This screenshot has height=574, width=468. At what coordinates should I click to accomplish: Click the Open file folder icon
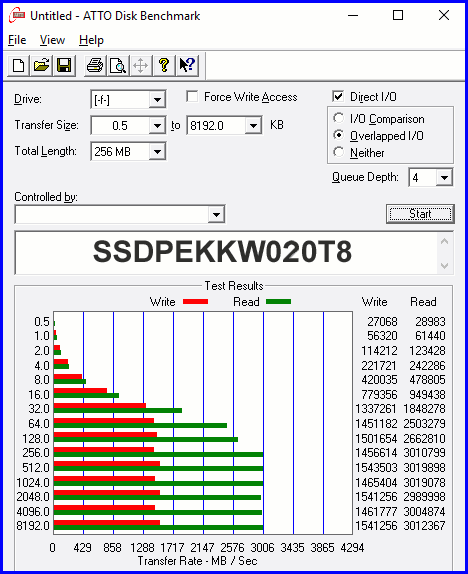41,66
